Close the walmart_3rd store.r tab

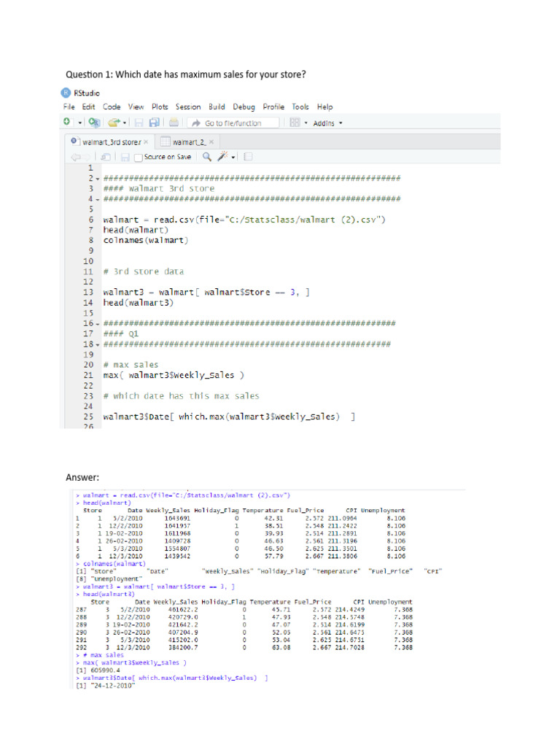click(x=146, y=142)
